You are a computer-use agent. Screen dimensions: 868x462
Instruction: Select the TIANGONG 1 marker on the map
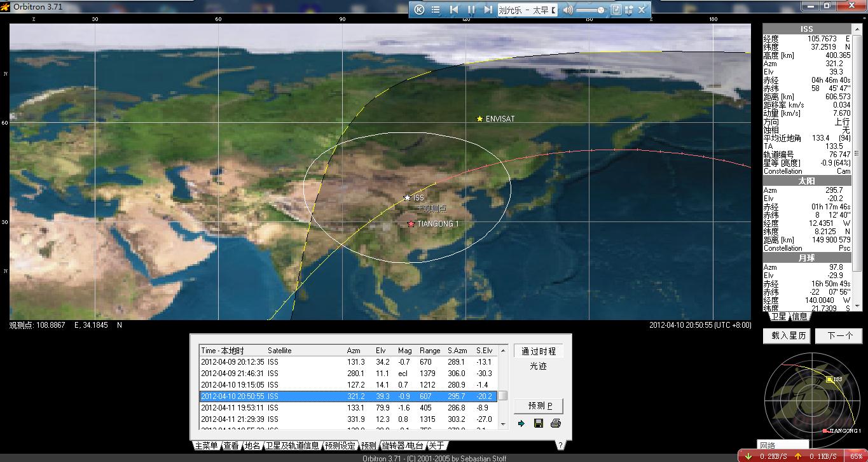pos(411,224)
